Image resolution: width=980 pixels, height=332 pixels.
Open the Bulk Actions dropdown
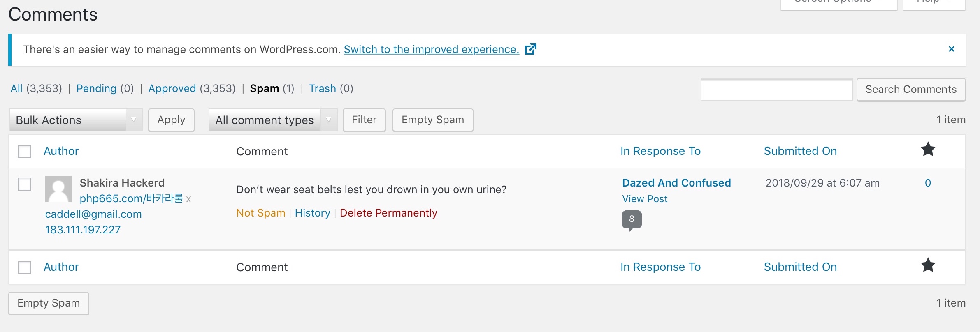[x=76, y=120]
